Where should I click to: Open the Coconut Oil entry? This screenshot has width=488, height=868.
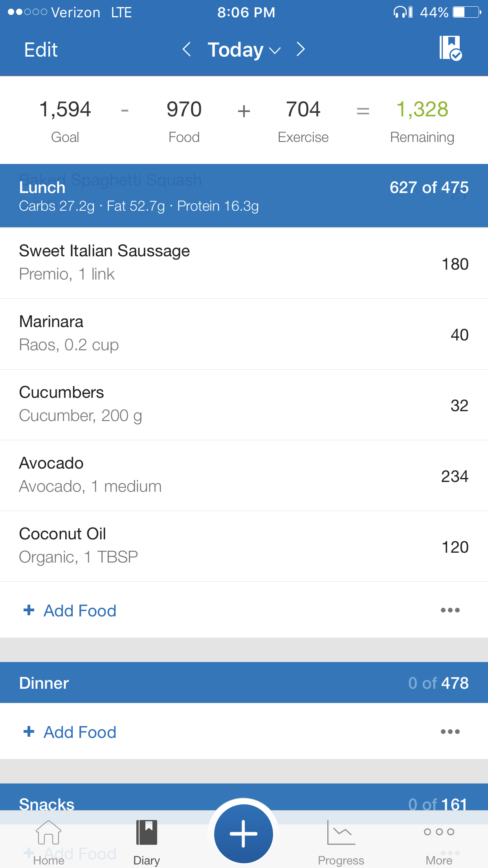(x=244, y=546)
